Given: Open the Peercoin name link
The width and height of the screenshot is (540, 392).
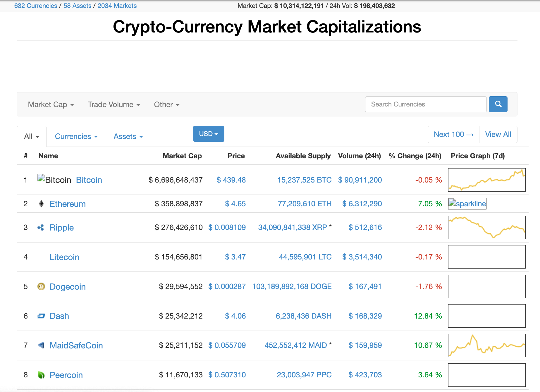Looking at the screenshot, I should coord(66,375).
